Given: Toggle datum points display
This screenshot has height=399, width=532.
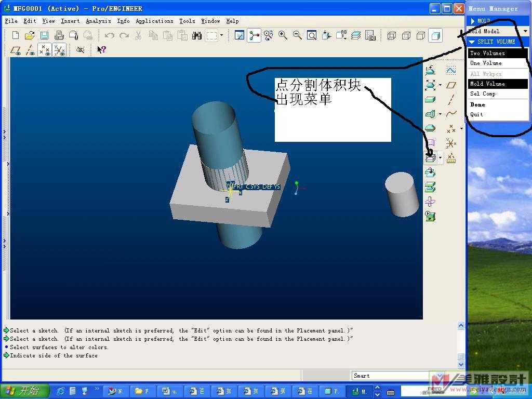Looking at the screenshot, I should click(45, 50).
